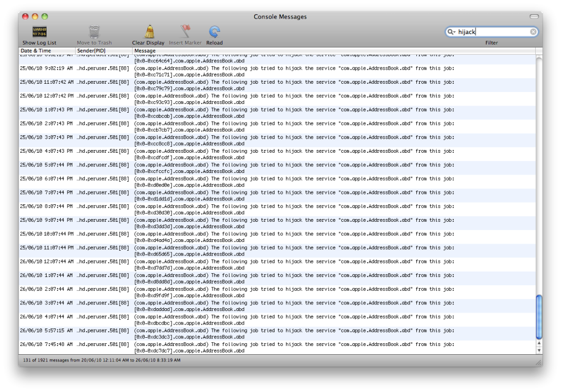Select the 25/06/10 4:07:43 PM log entry
561x392 pixels.
coord(277,154)
